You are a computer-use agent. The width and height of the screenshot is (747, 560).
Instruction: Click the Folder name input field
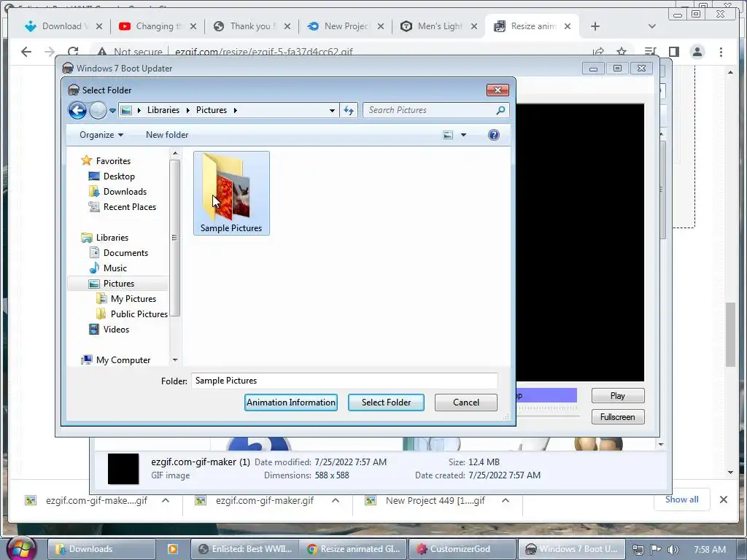[x=344, y=381]
